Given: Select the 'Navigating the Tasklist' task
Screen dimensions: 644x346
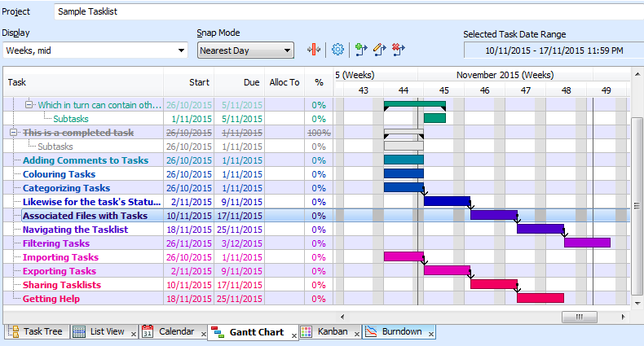Looking at the screenshot, I should coord(75,230).
